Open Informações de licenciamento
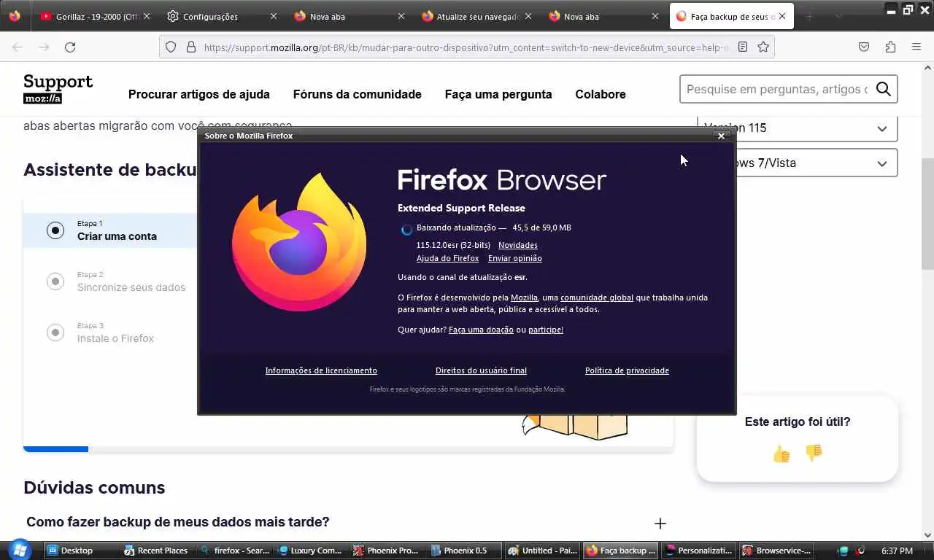This screenshot has width=934, height=560. pos(321,370)
